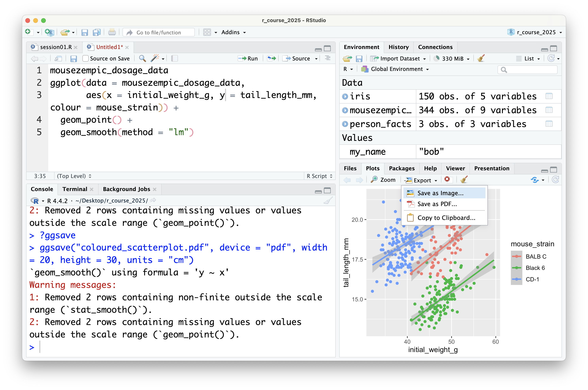
Task: Switch to the Packages tab
Action: [402, 168]
